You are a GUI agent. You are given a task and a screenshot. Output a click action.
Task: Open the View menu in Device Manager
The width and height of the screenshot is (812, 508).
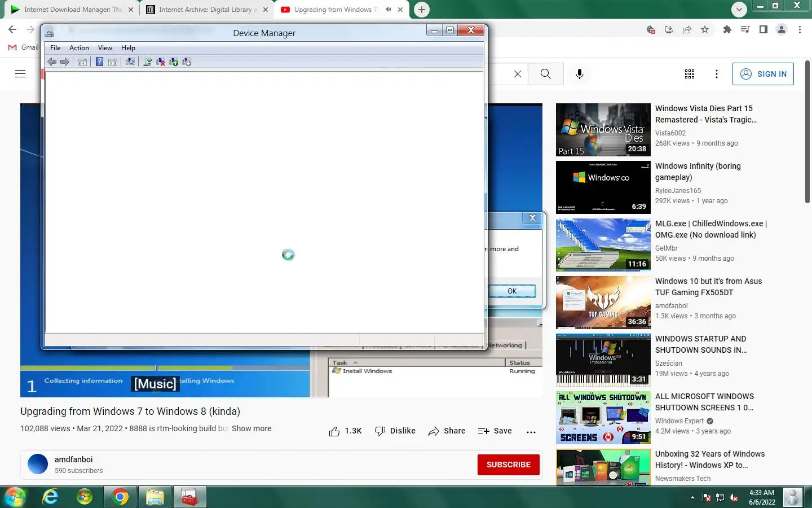[x=105, y=48]
